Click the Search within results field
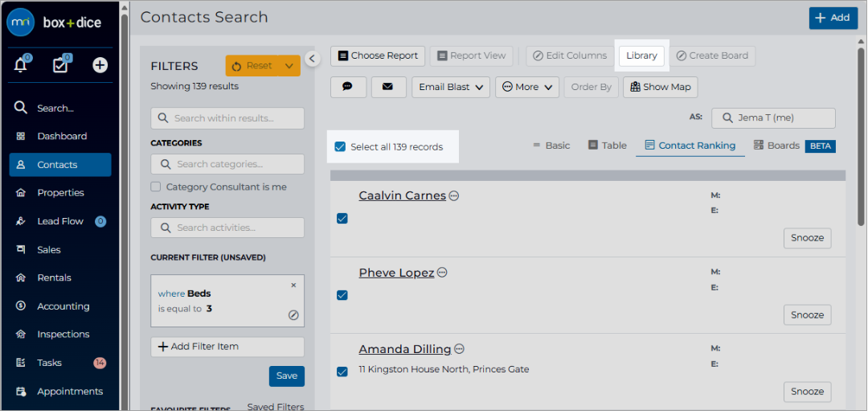 (x=227, y=118)
